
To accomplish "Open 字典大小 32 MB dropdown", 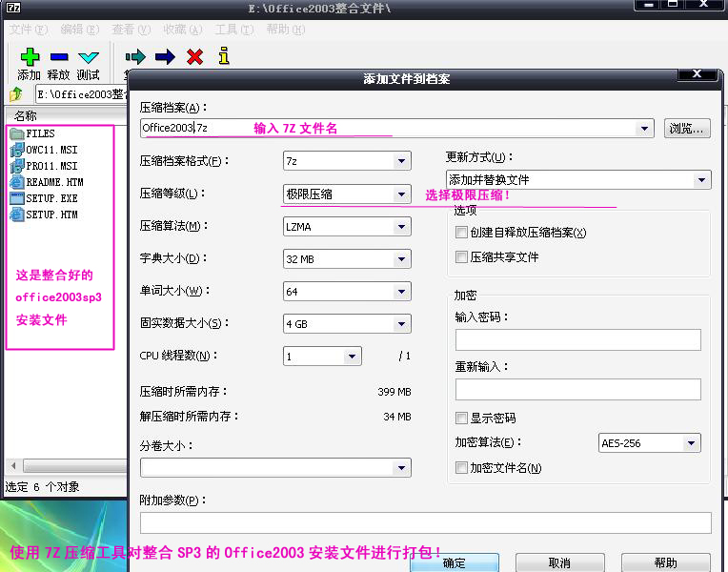I will coord(401,258).
